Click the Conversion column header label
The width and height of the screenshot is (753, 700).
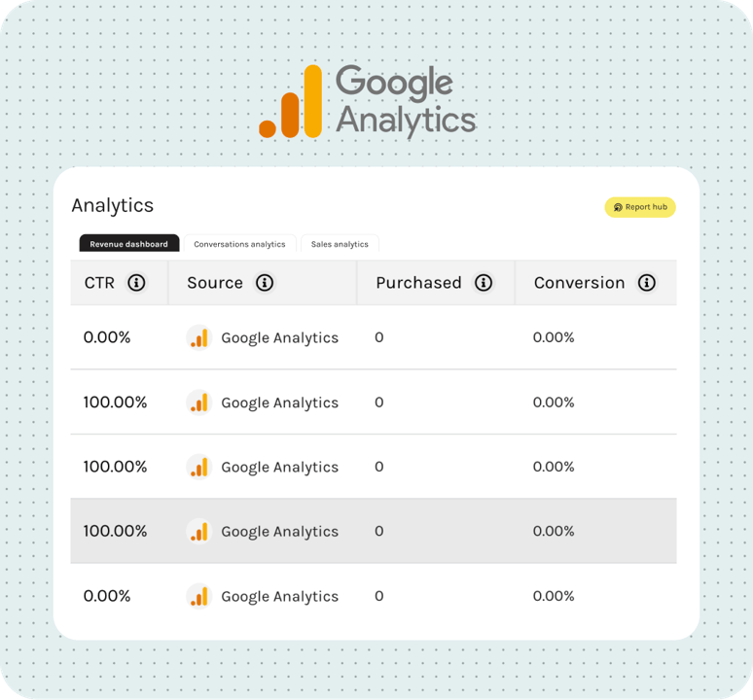coord(579,283)
